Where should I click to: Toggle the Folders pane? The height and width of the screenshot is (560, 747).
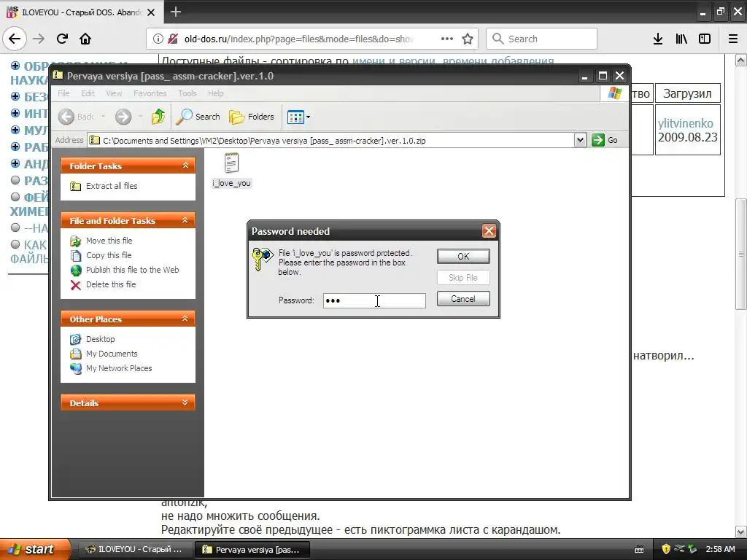(x=252, y=117)
